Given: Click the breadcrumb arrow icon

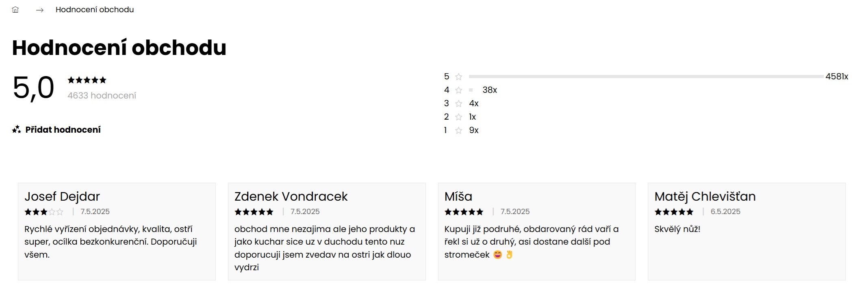Looking at the screenshot, I should 40,10.
